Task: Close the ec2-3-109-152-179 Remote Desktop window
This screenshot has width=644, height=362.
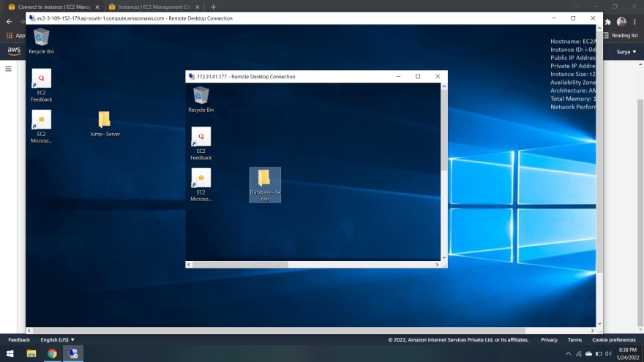Action: tap(593, 18)
